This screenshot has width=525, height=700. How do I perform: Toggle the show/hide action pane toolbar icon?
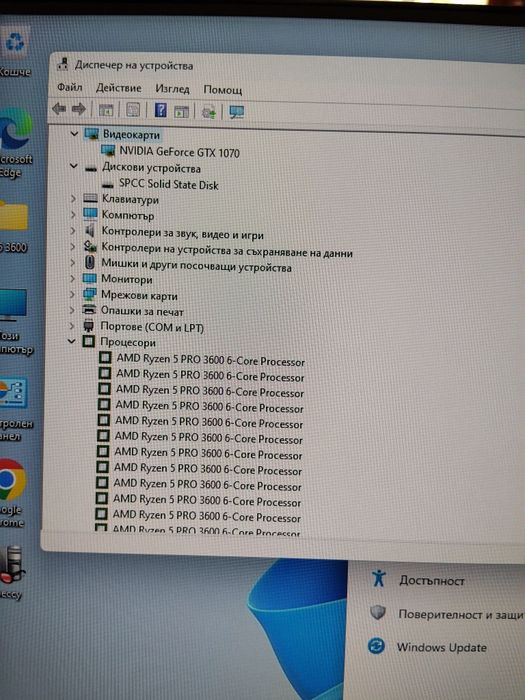(x=182, y=111)
